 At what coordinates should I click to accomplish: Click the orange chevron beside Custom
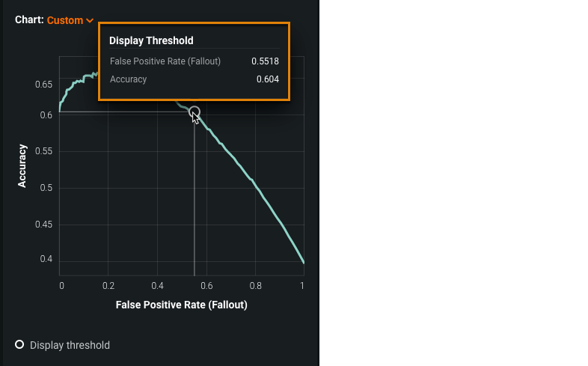pos(90,21)
